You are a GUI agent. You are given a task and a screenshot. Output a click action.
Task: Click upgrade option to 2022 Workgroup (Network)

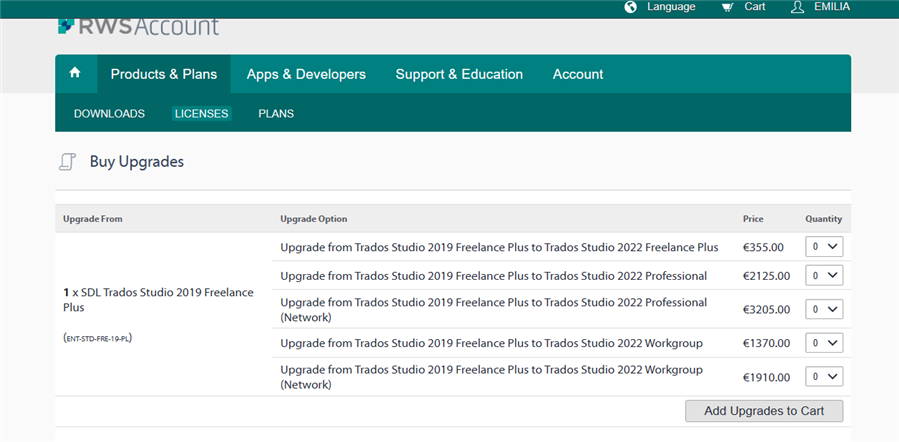click(491, 377)
